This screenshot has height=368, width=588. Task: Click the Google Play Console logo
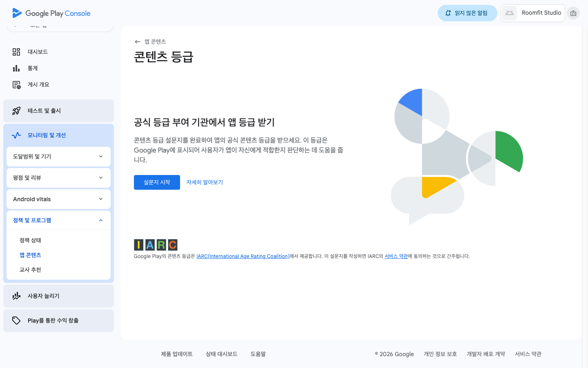click(51, 13)
